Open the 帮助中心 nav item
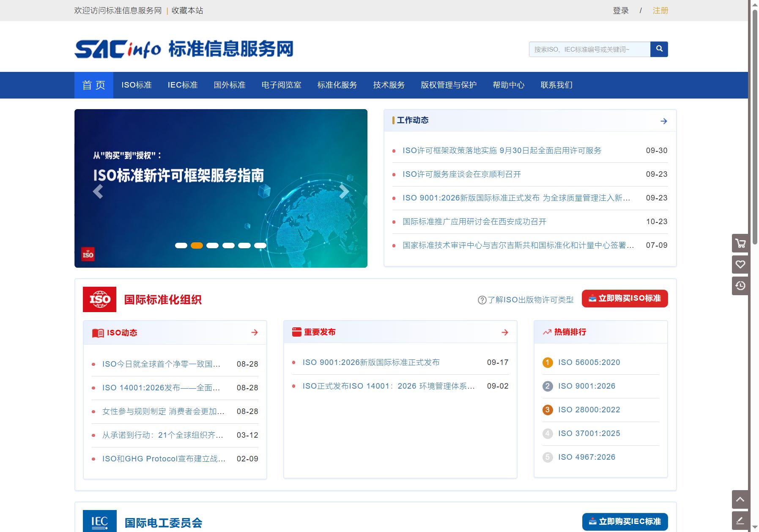759x532 pixels. (x=509, y=85)
